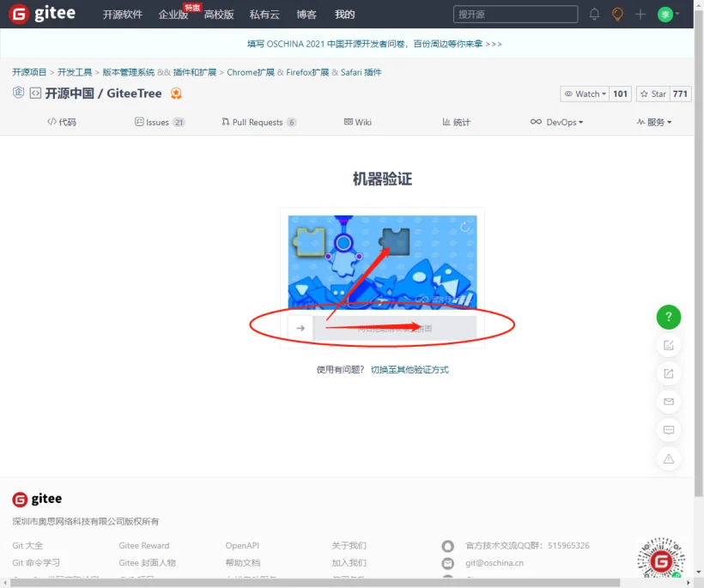This screenshot has width=704, height=588.
Task: Click the QQ group icon in footer
Action: pyautogui.click(x=447, y=546)
